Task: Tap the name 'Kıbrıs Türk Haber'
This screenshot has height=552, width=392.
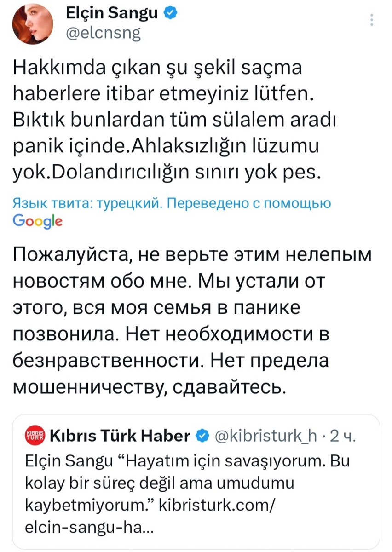Action: tap(120, 436)
